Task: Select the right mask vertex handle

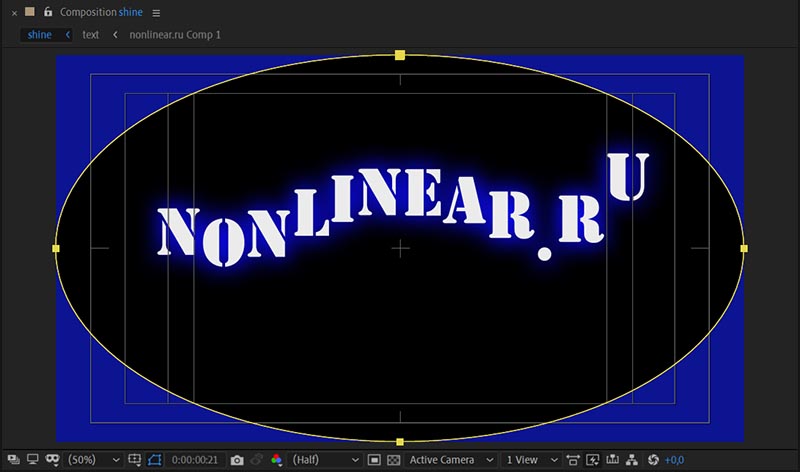Action: click(744, 249)
